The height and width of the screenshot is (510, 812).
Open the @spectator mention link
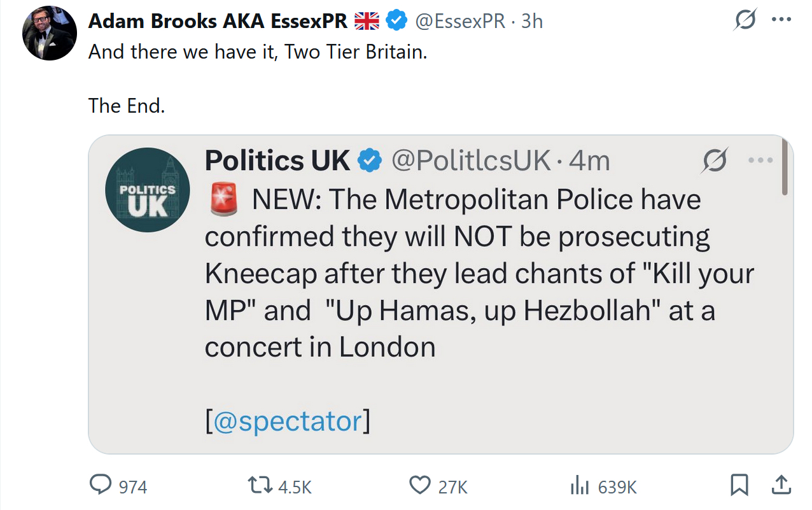(x=288, y=421)
